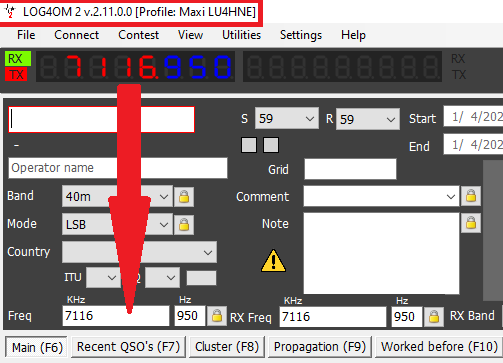
Task: Click the Freq KHz field showing 7116
Action: [x=116, y=316]
